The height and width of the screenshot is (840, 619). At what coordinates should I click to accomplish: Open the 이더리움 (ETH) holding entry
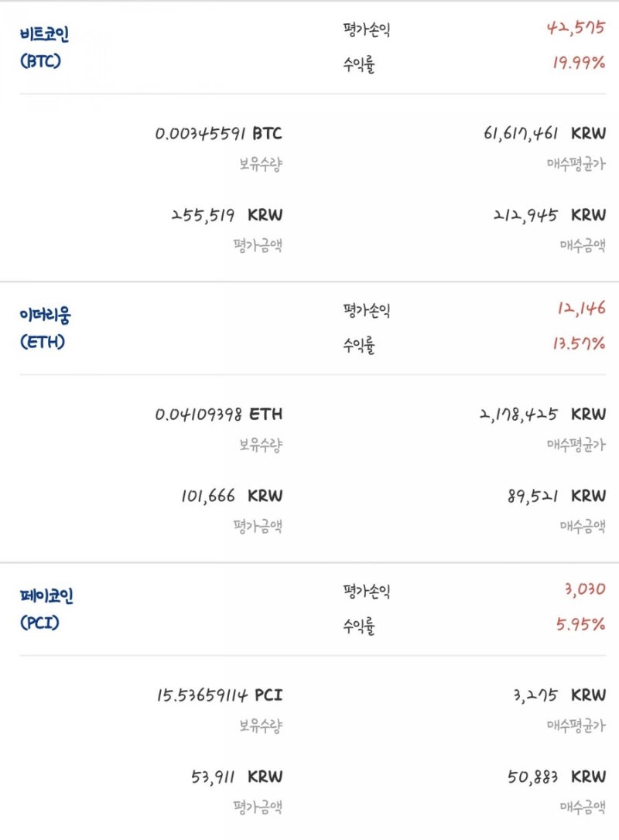coord(45,328)
